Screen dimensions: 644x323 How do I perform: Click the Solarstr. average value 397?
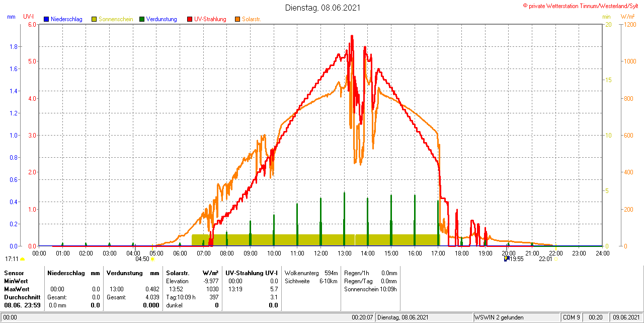click(213, 297)
